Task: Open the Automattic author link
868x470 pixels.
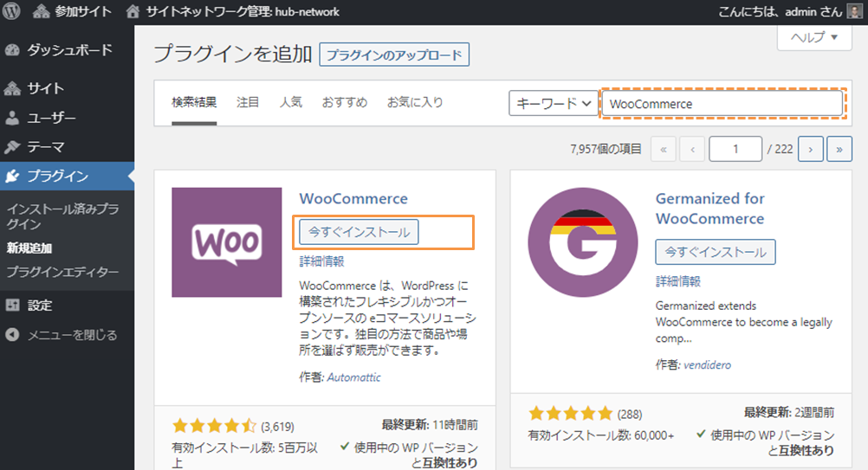Action: coord(353,377)
